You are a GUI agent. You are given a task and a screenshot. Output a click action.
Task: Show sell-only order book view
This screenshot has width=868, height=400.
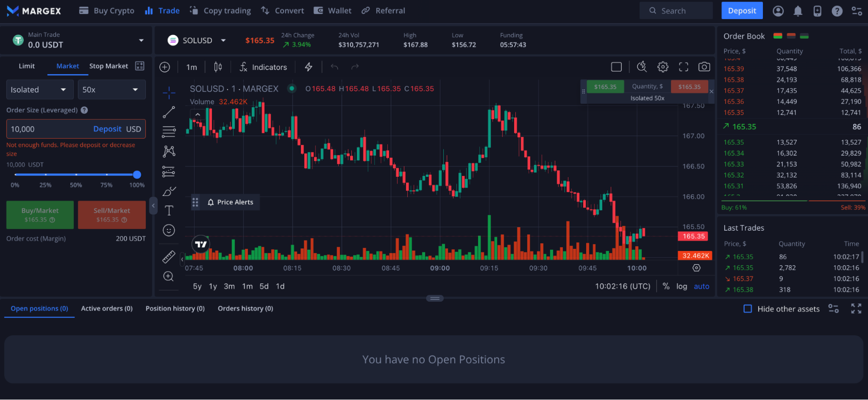[x=791, y=36]
